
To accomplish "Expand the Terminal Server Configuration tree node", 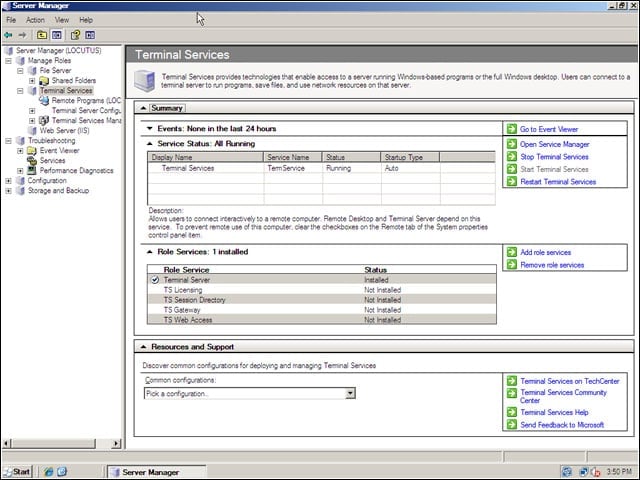I will [32, 111].
